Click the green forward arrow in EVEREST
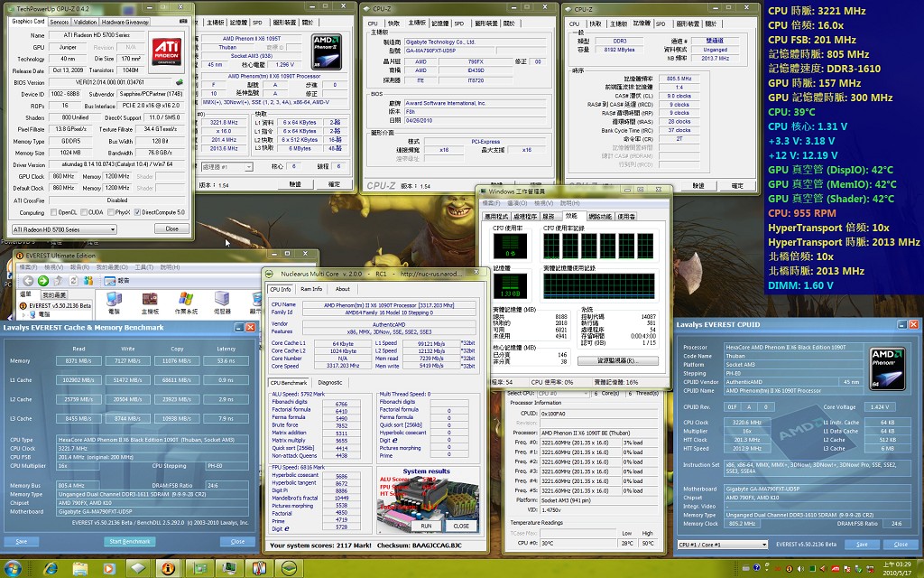This screenshot has width=924, height=578. (x=43, y=282)
